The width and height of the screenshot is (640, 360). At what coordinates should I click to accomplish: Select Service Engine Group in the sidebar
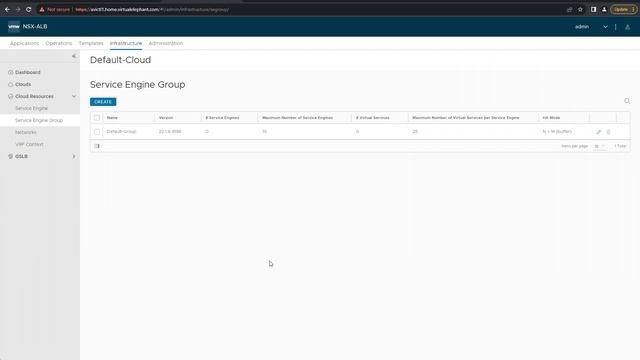[x=39, y=120]
